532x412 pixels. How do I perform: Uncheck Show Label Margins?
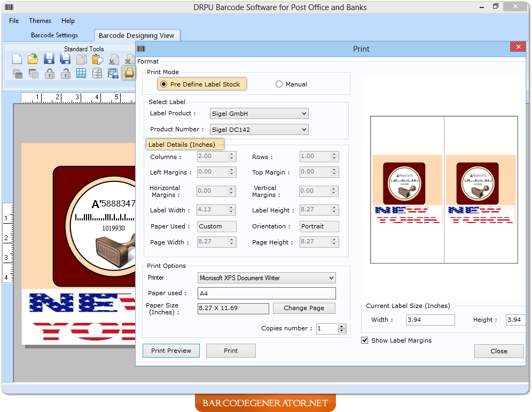coord(365,340)
